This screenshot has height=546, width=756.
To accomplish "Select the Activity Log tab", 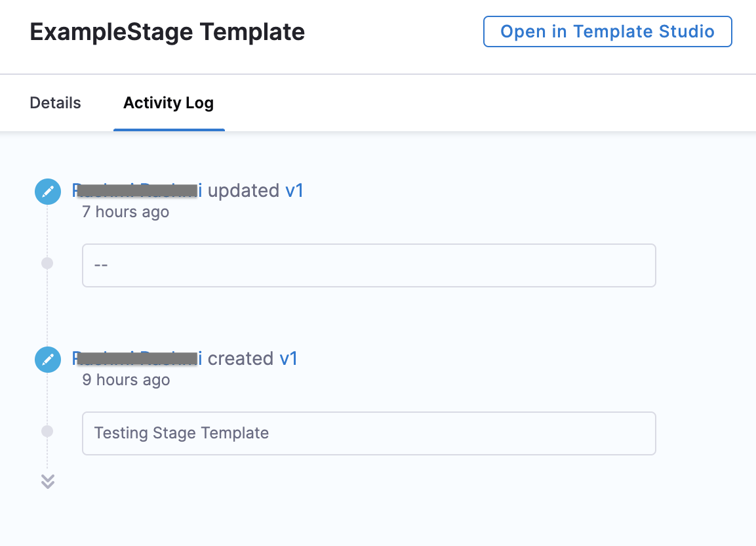I will pyautogui.click(x=169, y=103).
